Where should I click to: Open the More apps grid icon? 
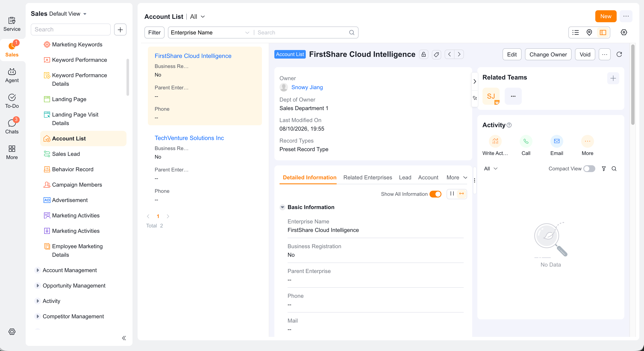pos(12,152)
